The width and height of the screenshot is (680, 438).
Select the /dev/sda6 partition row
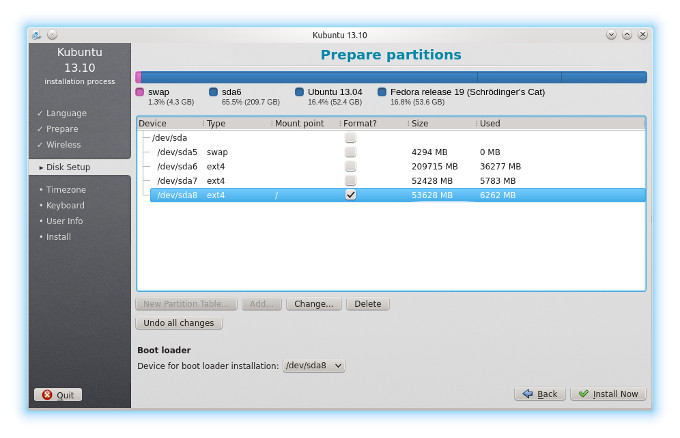coord(398,167)
